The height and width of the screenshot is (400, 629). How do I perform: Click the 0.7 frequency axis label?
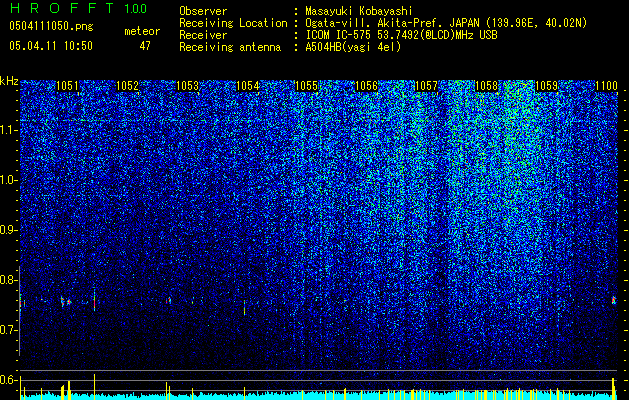(x=8, y=330)
